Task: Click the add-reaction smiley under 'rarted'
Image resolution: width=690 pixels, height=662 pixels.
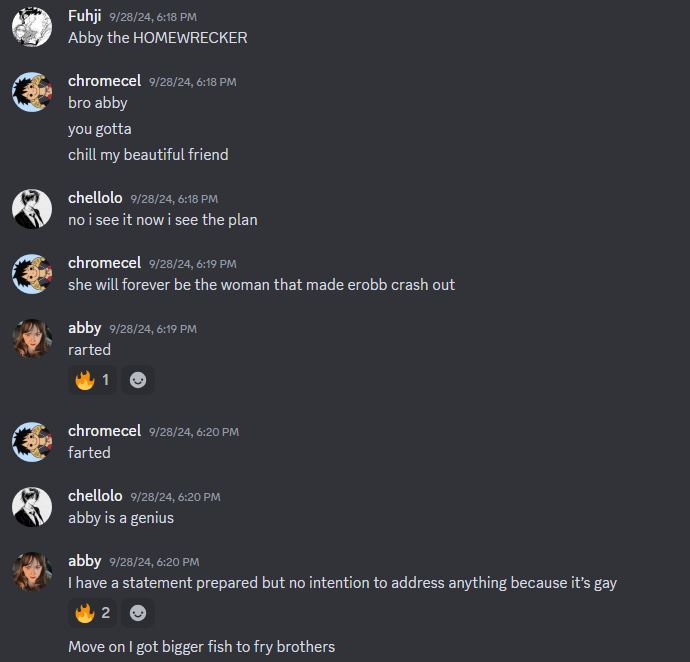Action: tap(138, 380)
